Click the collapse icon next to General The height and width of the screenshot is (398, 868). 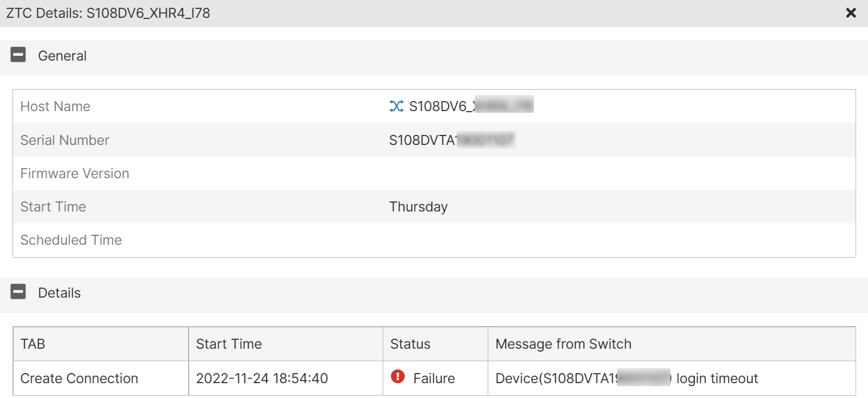(18, 55)
